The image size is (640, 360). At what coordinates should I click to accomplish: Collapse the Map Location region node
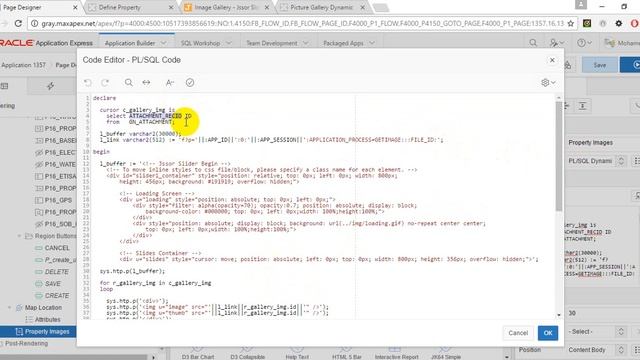coord(9,307)
